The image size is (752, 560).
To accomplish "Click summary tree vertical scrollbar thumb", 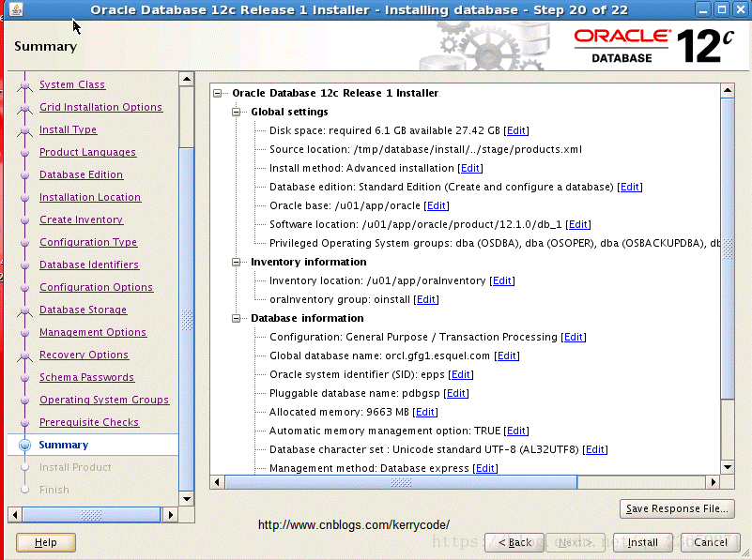I will (x=728, y=249).
